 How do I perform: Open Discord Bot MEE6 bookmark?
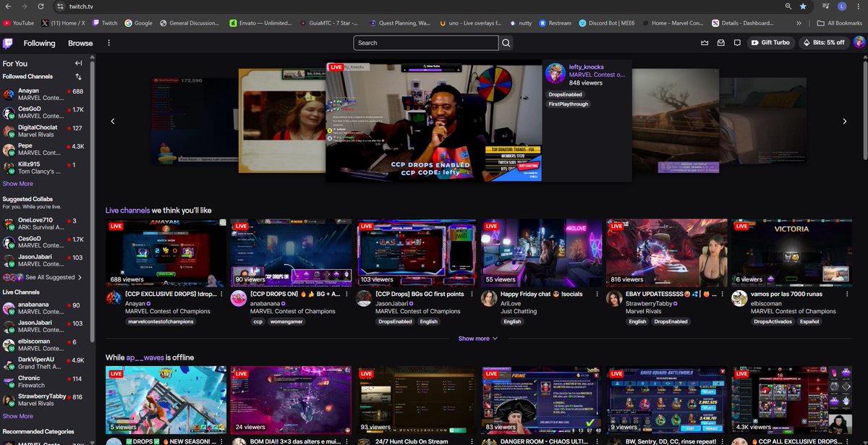606,22
